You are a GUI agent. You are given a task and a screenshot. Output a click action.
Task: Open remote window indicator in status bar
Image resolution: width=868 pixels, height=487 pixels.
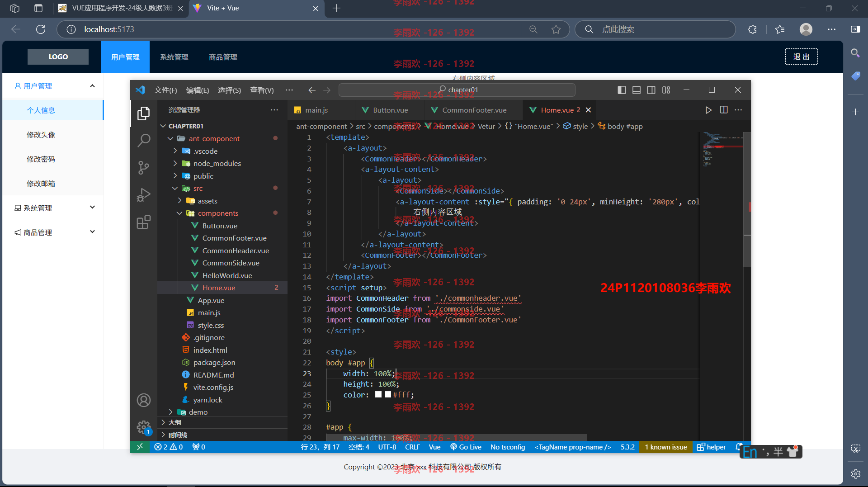click(x=140, y=447)
